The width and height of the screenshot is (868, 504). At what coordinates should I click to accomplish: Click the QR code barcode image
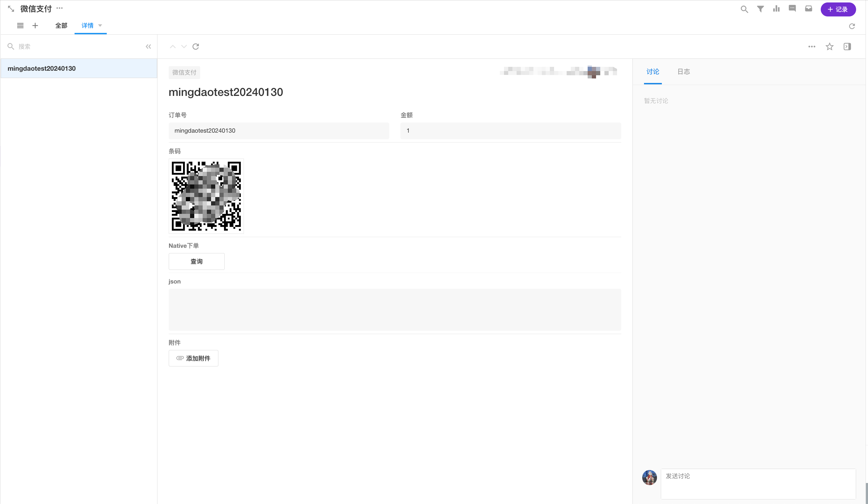point(206,196)
